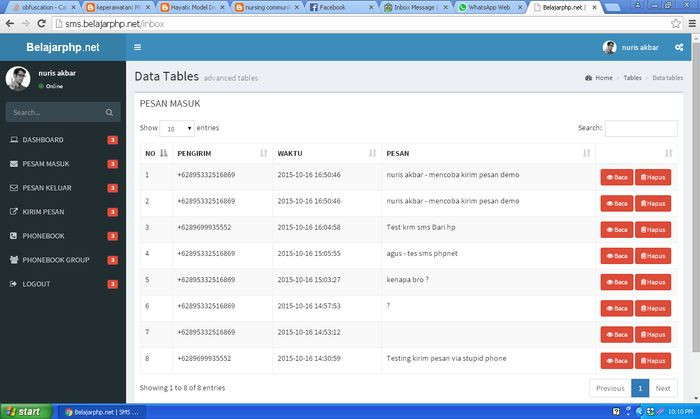The height and width of the screenshot is (419, 700).
Task: Switch to the WhatsApp Web browser tab
Action: pyautogui.click(x=490, y=8)
